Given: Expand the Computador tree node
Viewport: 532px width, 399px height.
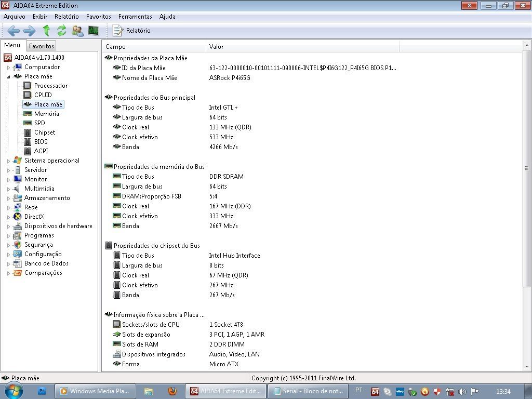Looking at the screenshot, I should (8, 68).
